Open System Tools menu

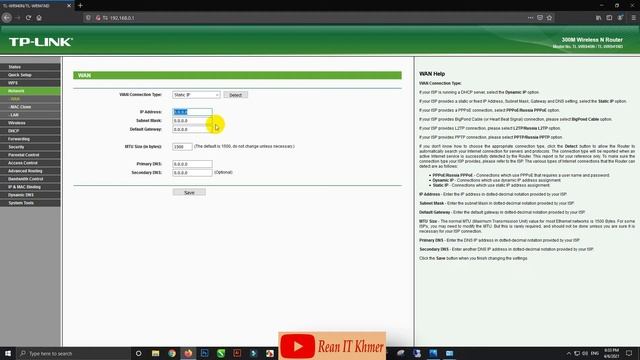(30, 203)
